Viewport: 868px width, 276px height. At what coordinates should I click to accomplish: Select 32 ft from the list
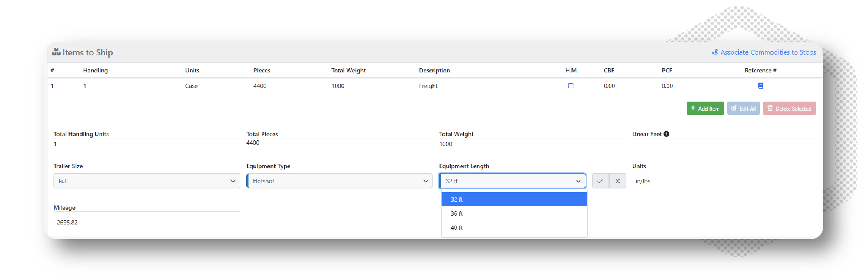[514, 199]
